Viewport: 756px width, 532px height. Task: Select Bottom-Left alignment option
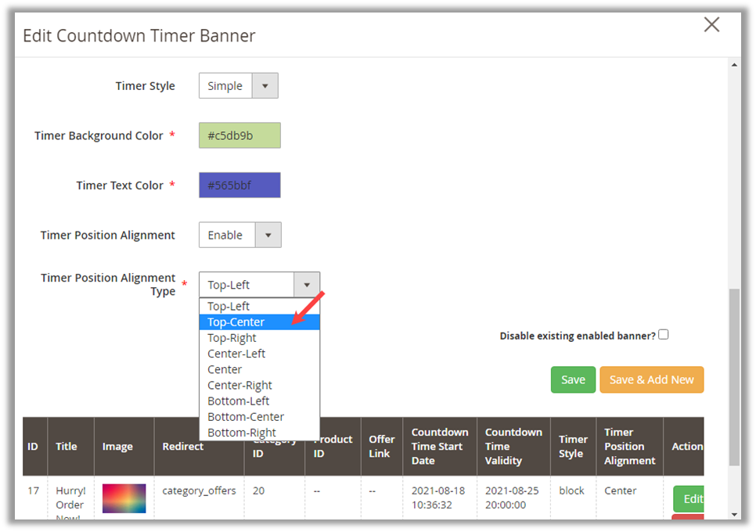coord(238,401)
